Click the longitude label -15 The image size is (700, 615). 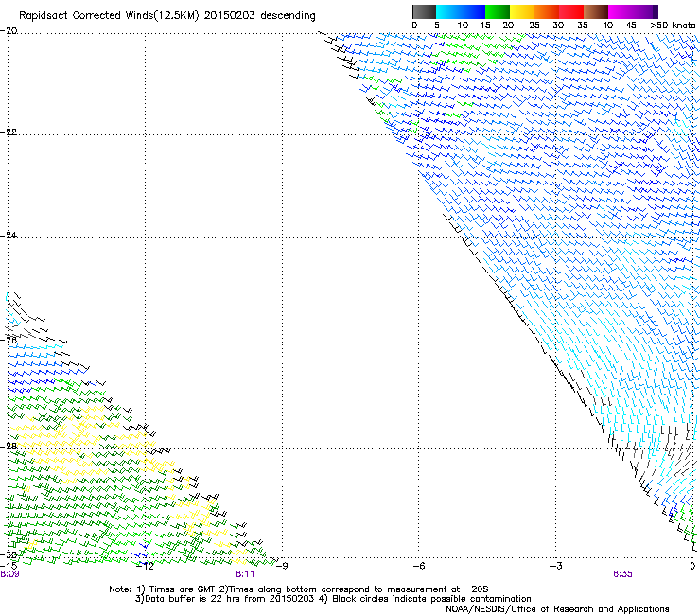[9, 566]
